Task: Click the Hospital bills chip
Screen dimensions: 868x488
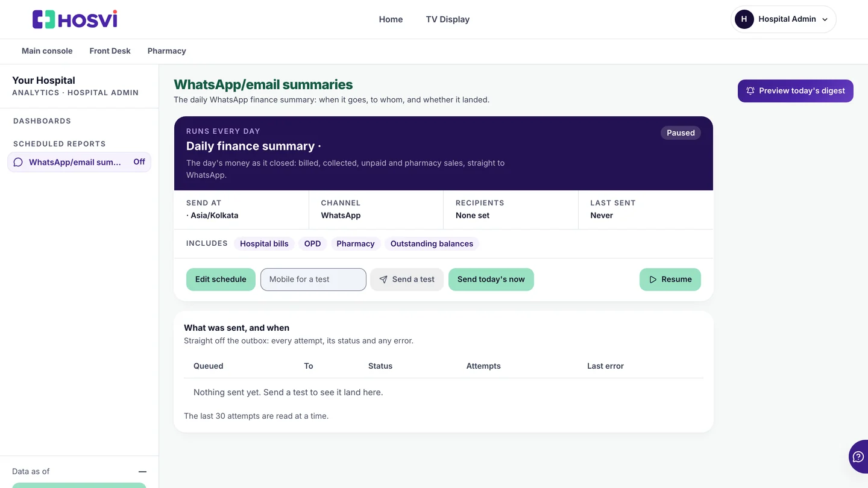Action: 264,244
